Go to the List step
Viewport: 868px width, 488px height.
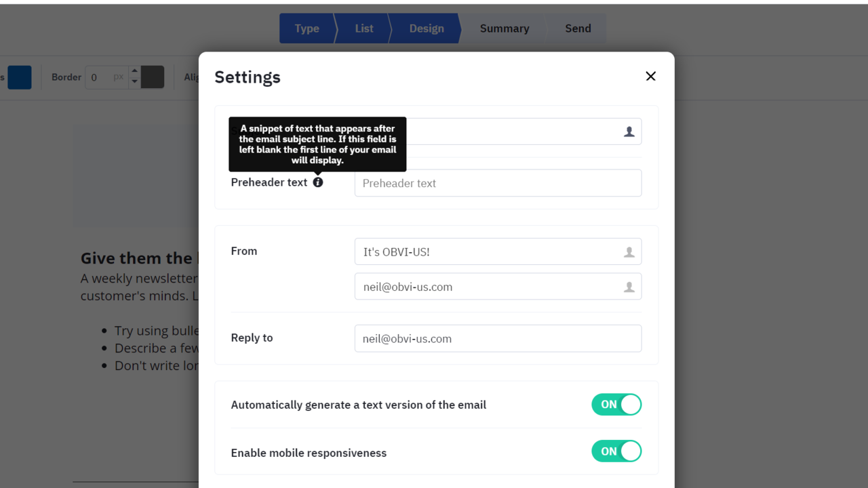364,28
